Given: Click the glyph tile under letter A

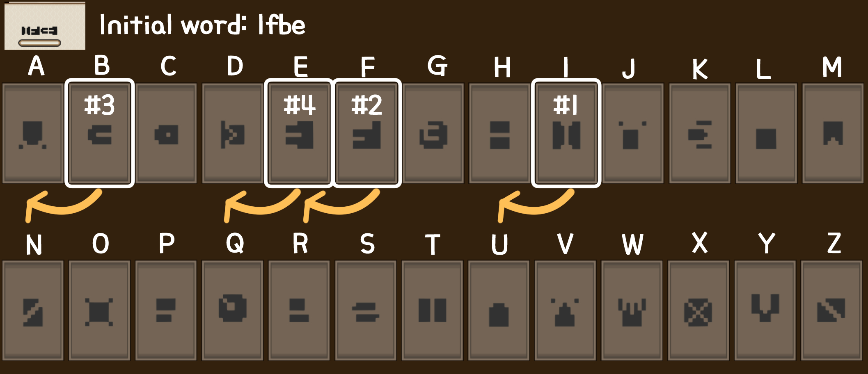Looking at the screenshot, I should 33,133.
